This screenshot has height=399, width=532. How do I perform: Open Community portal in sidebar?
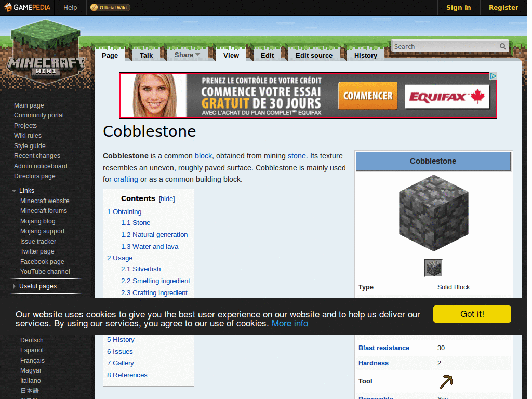(x=38, y=115)
